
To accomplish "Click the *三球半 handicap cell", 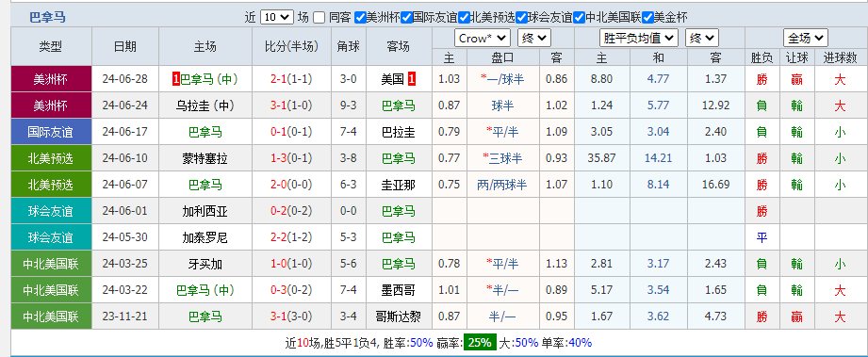I will point(502,158).
